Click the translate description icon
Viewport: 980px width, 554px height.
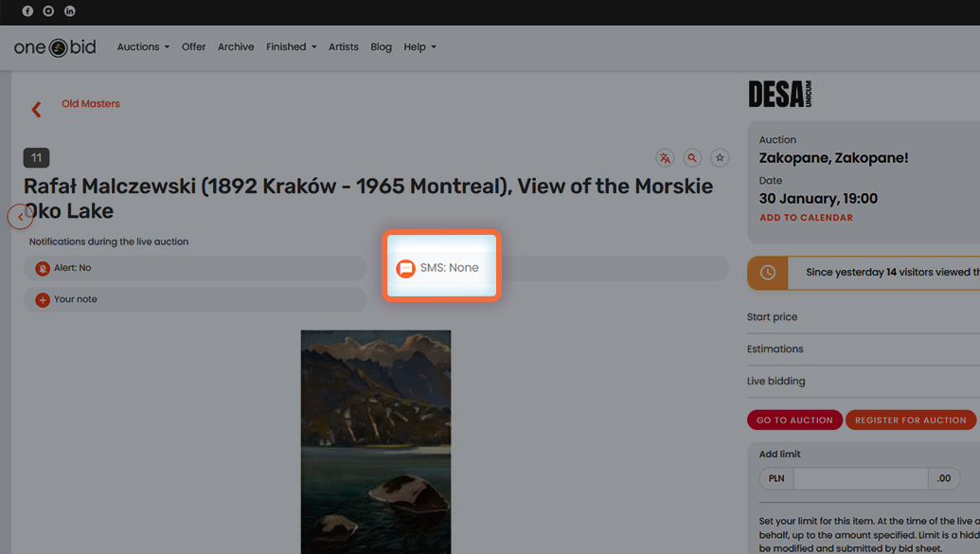665,158
